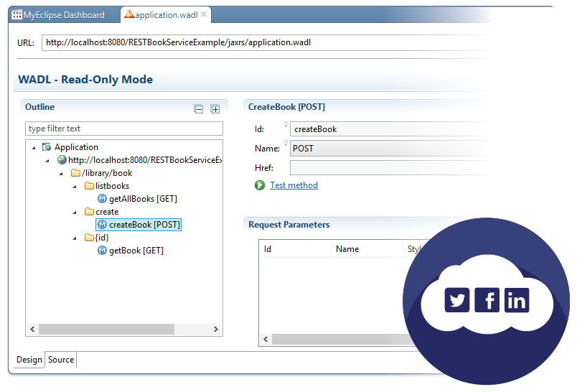This screenshot has height=392, width=577.
Task: Click the green Test method run icon
Action: [x=260, y=185]
